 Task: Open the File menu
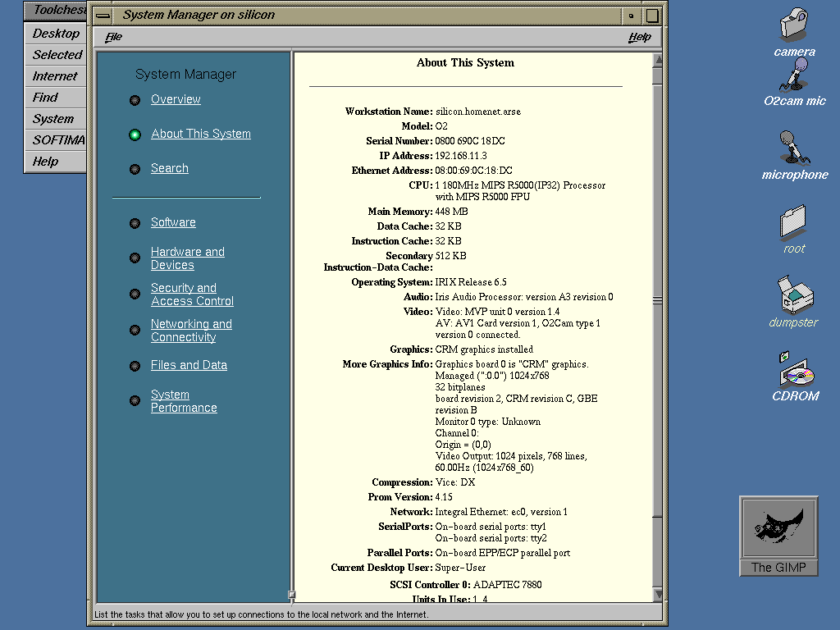click(x=114, y=37)
